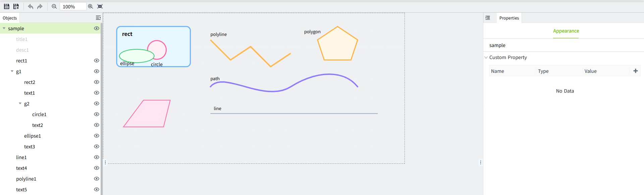Fit canvas to screen
This screenshot has height=195, width=644.
tap(100, 6)
